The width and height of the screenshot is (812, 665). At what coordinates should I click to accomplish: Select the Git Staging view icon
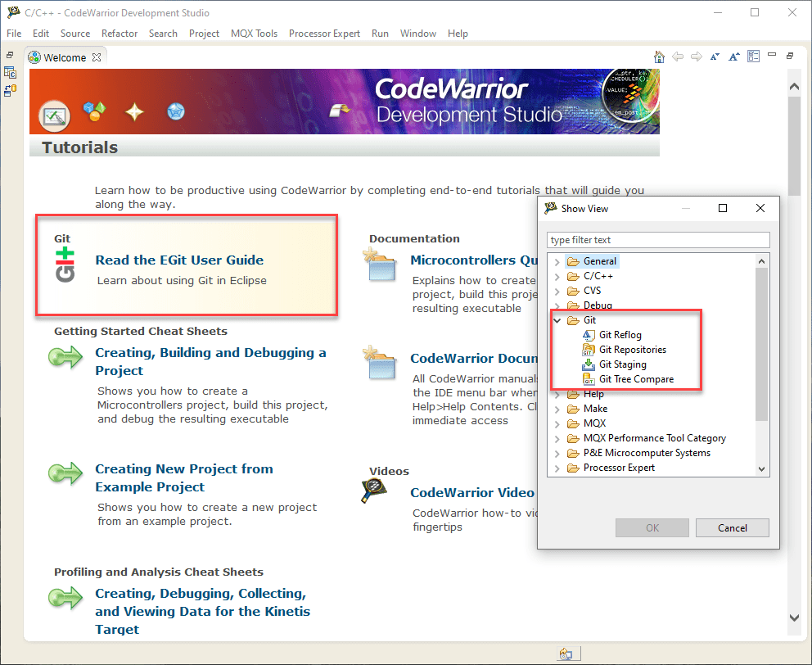click(589, 364)
